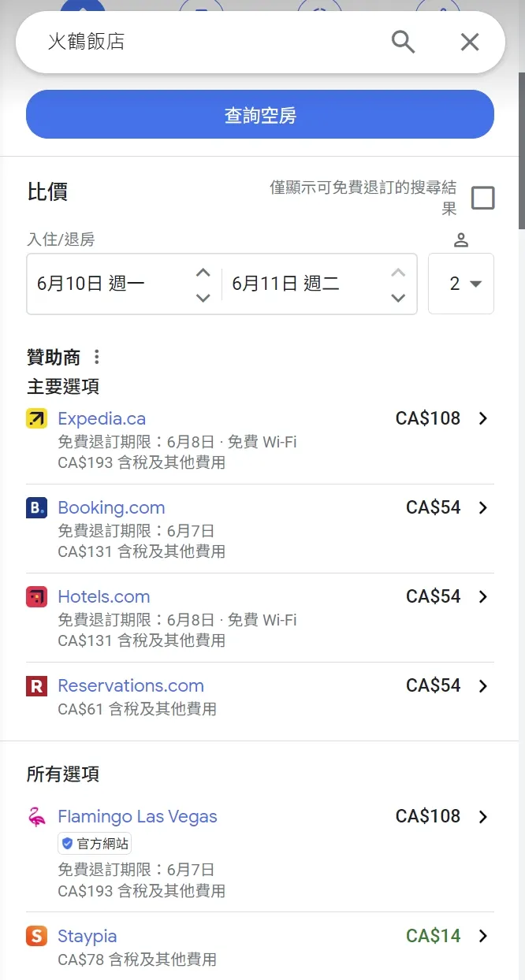
Task: Open the Flamingo Las Vegas offer chevron
Action: click(x=482, y=817)
